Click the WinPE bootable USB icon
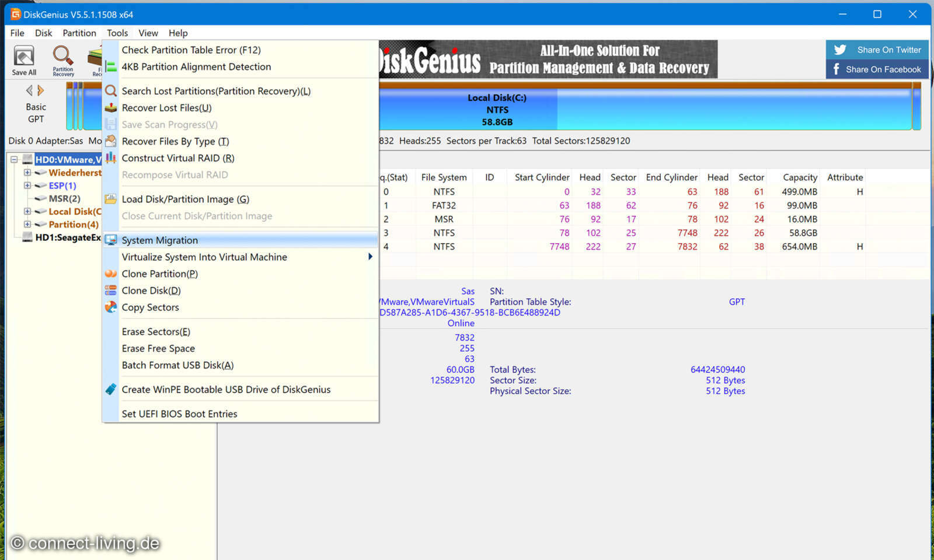The width and height of the screenshot is (934, 560). click(110, 390)
